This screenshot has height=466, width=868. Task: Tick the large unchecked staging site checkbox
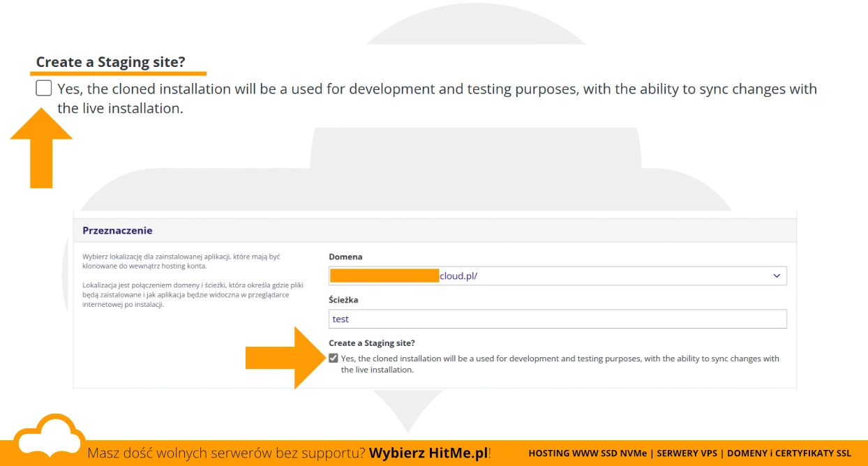coord(44,88)
